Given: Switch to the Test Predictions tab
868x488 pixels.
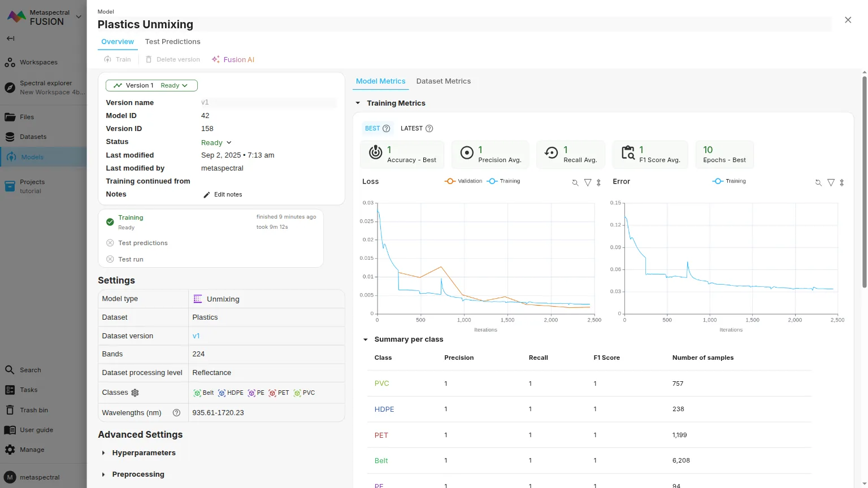Looking at the screenshot, I should [172, 42].
